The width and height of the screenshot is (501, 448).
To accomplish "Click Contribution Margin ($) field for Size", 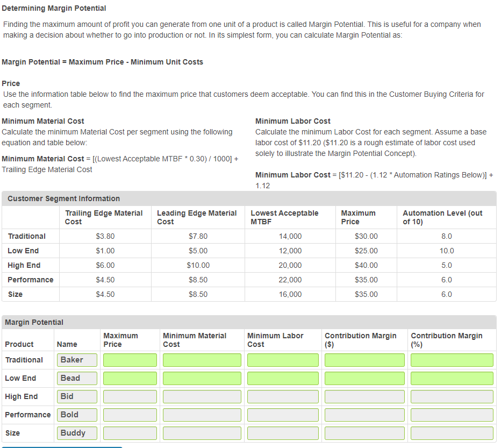I will (x=364, y=433).
